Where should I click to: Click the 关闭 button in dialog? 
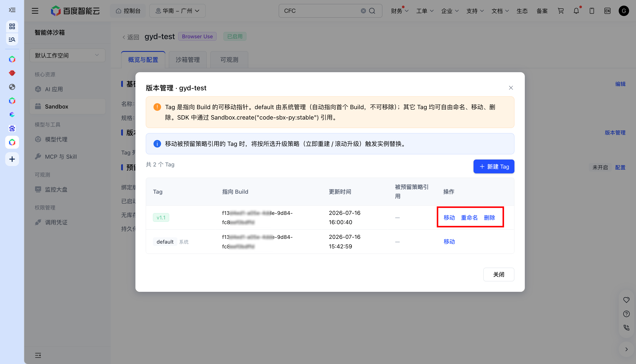tap(498, 274)
